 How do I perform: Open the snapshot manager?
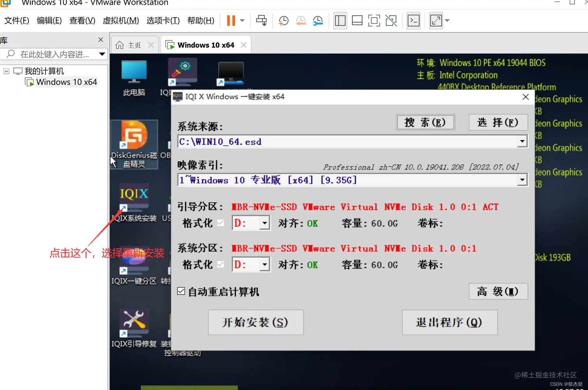(x=318, y=21)
